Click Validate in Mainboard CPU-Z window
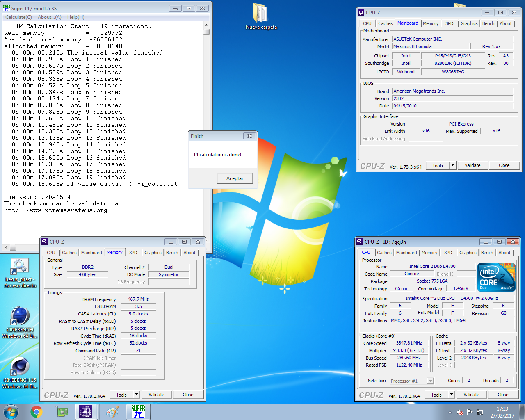525x420 pixels. [472, 165]
